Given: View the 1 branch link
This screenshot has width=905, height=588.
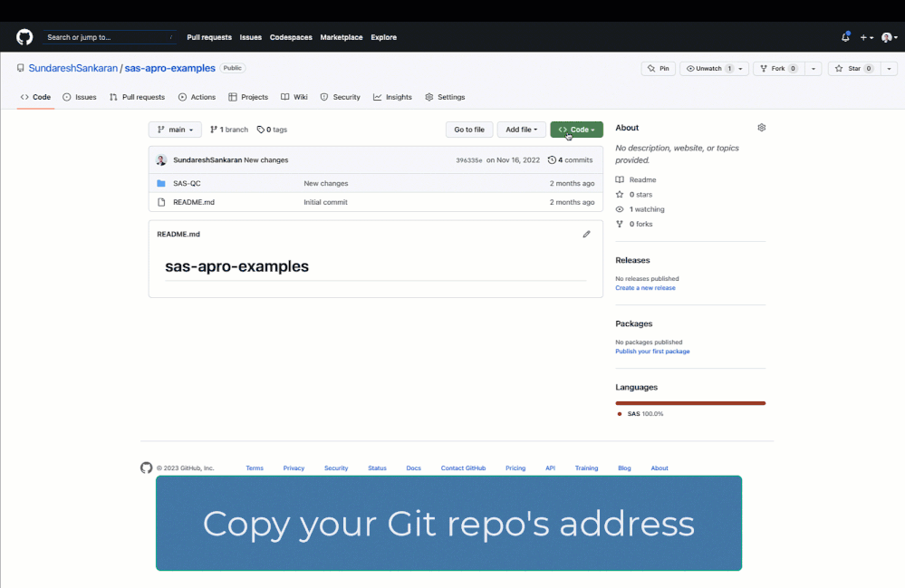Looking at the screenshot, I should (229, 130).
